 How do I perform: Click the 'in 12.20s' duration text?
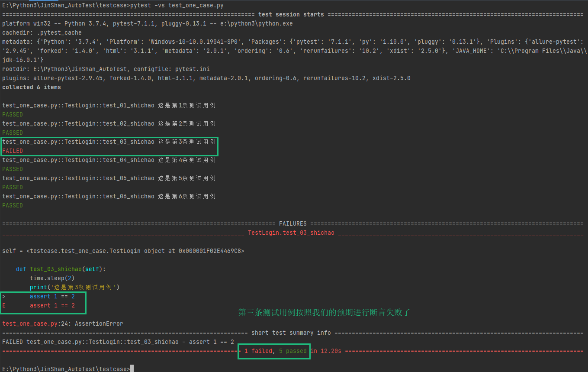(x=326, y=351)
